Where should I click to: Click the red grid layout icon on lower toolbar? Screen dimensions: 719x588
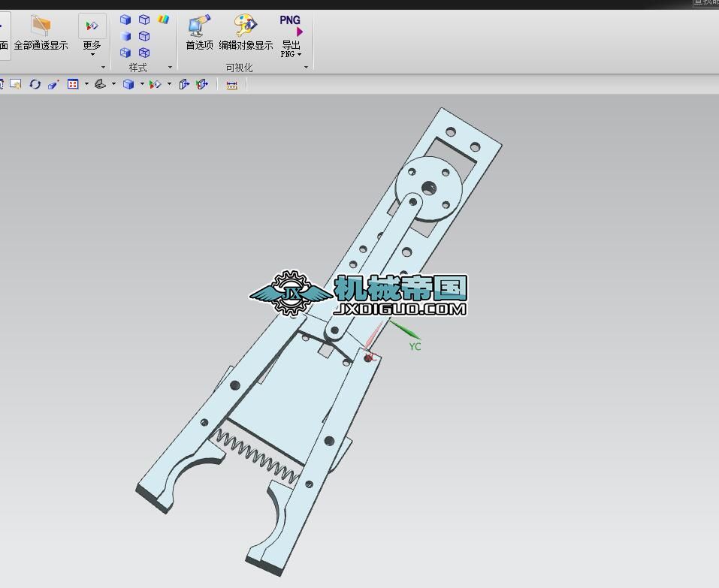[73, 84]
